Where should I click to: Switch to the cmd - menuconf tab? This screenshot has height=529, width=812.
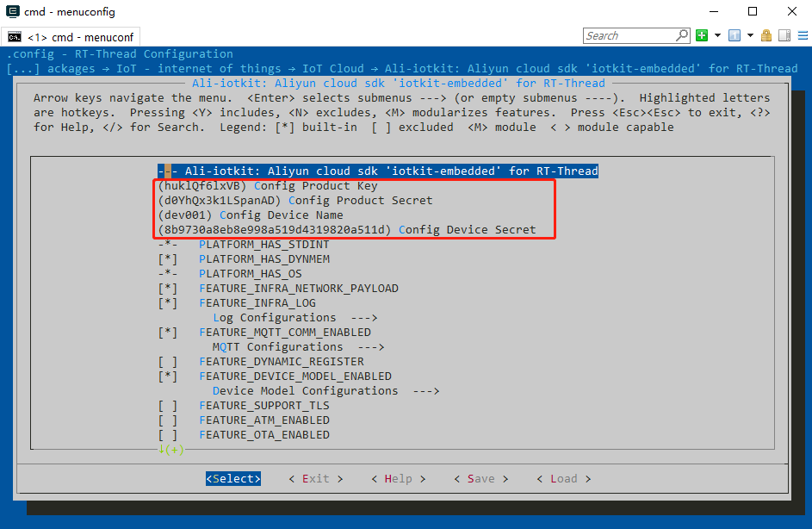point(71,37)
